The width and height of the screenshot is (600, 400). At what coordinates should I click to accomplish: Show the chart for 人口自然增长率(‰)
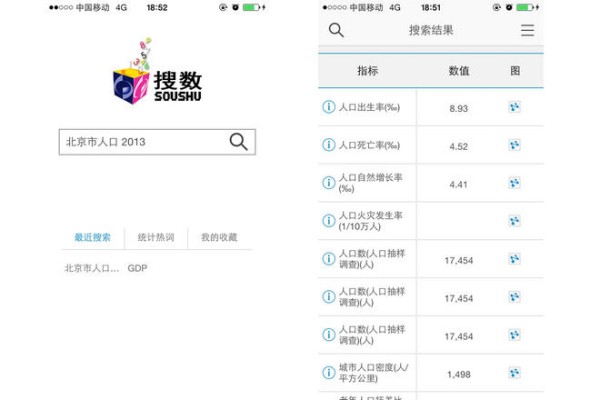tap(515, 183)
